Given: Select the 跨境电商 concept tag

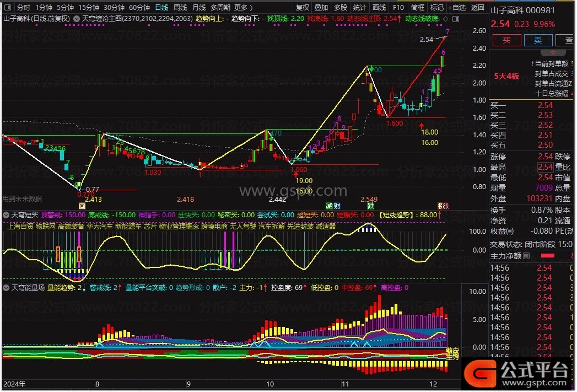Looking at the screenshot, I should pyautogui.click(x=214, y=227).
